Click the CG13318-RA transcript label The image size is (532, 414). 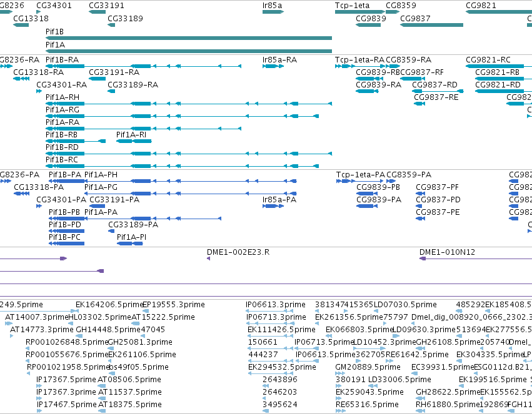(x=38, y=72)
